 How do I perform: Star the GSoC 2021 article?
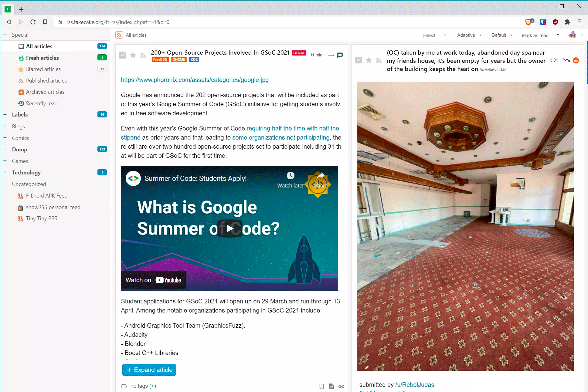pyautogui.click(x=133, y=55)
